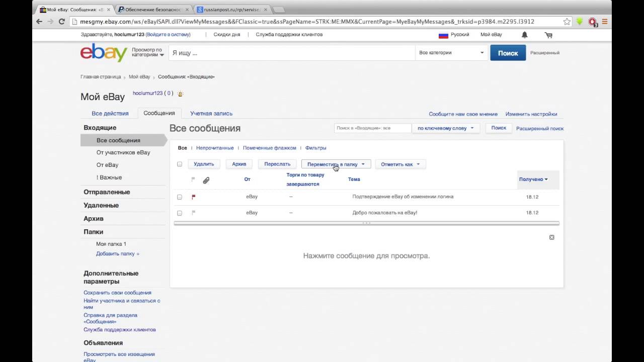Open 'Отметить как' dropdown
The height and width of the screenshot is (362, 644).
pos(400,164)
